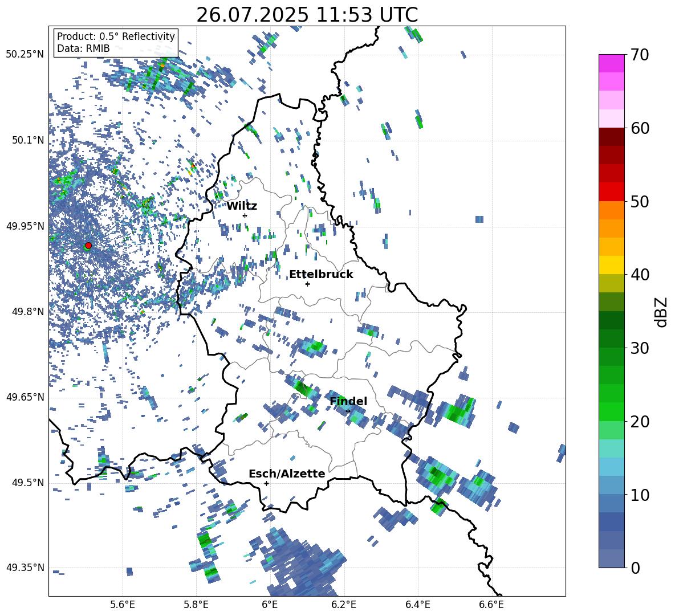Image resolution: width=675 pixels, height=616 pixels.
Task: Select the Findel city label
Action: click(x=348, y=401)
